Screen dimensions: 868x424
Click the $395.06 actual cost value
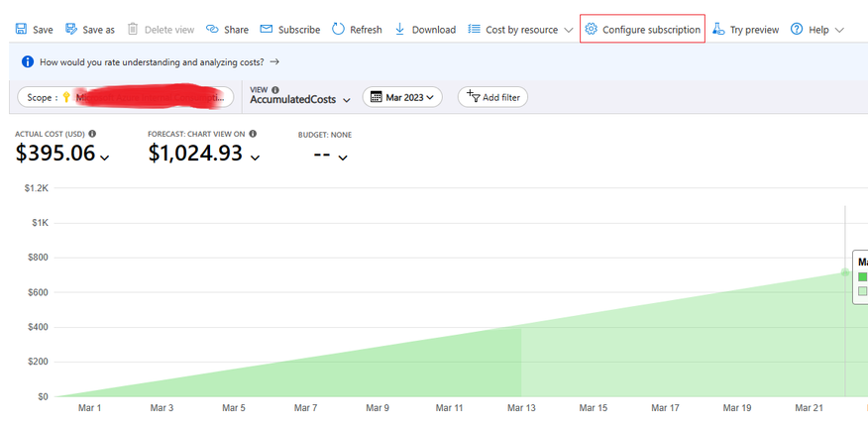click(x=55, y=154)
